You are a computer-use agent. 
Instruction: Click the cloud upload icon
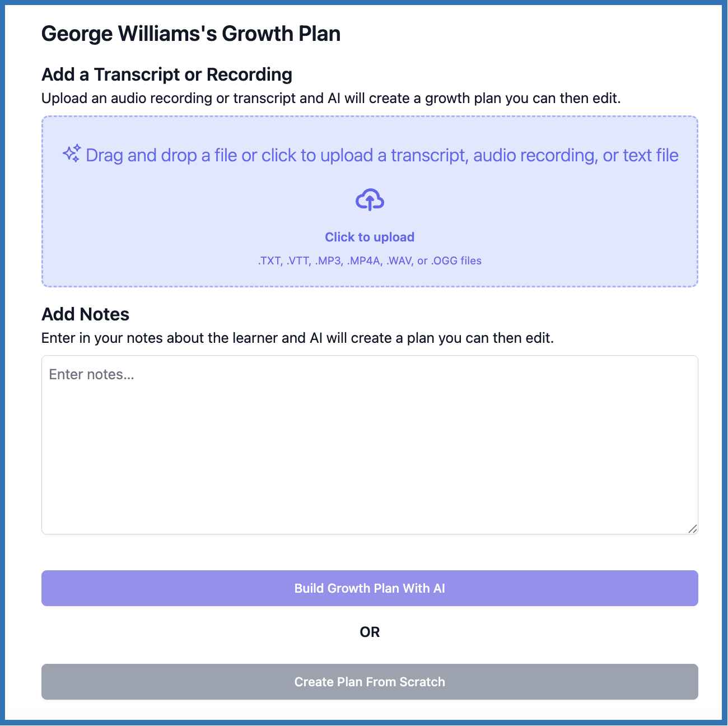pos(370,200)
